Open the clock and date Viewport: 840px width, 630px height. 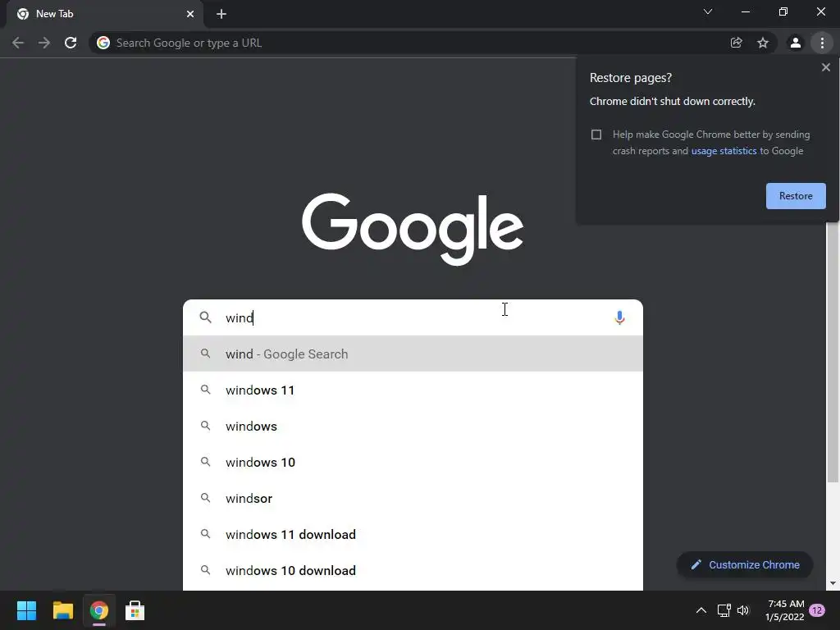(x=785, y=610)
